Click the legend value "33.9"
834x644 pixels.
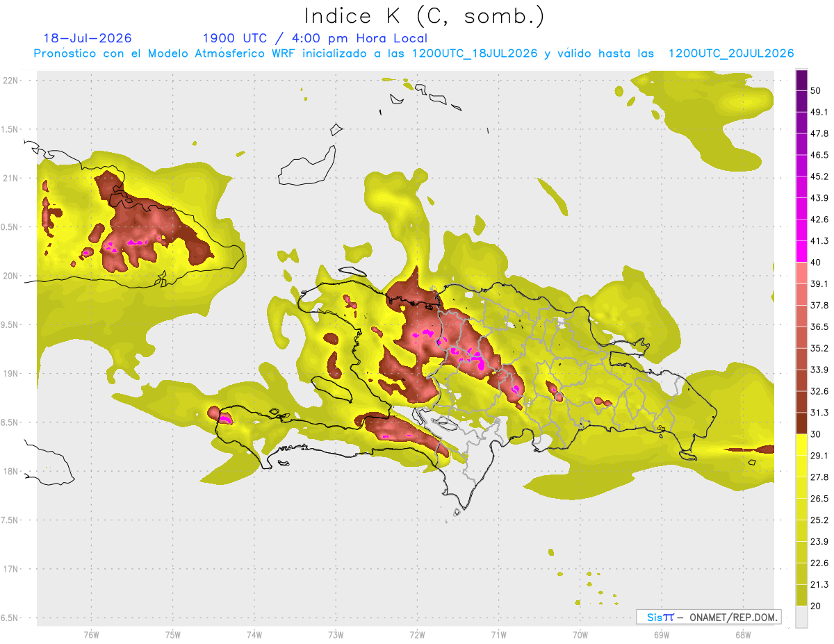[x=819, y=370]
